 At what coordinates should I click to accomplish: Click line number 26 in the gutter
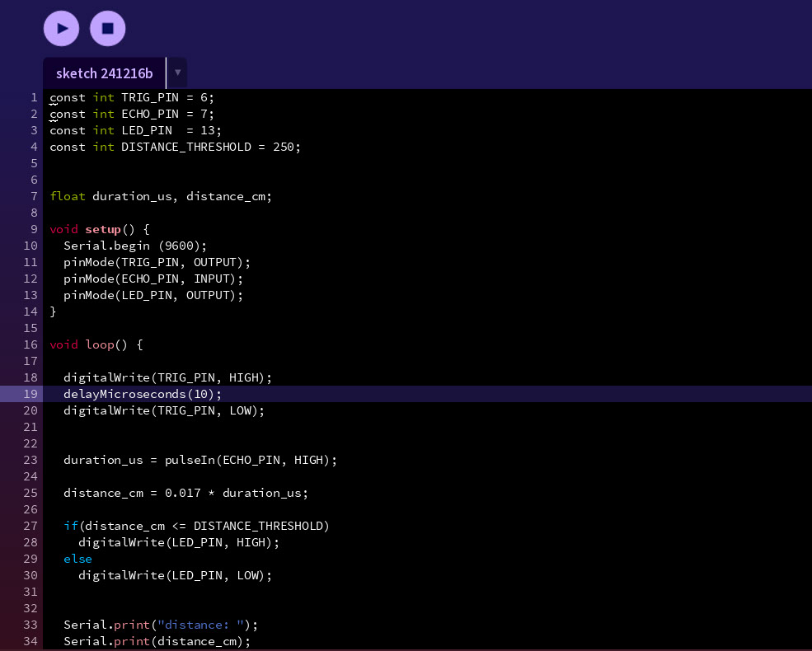31,510
